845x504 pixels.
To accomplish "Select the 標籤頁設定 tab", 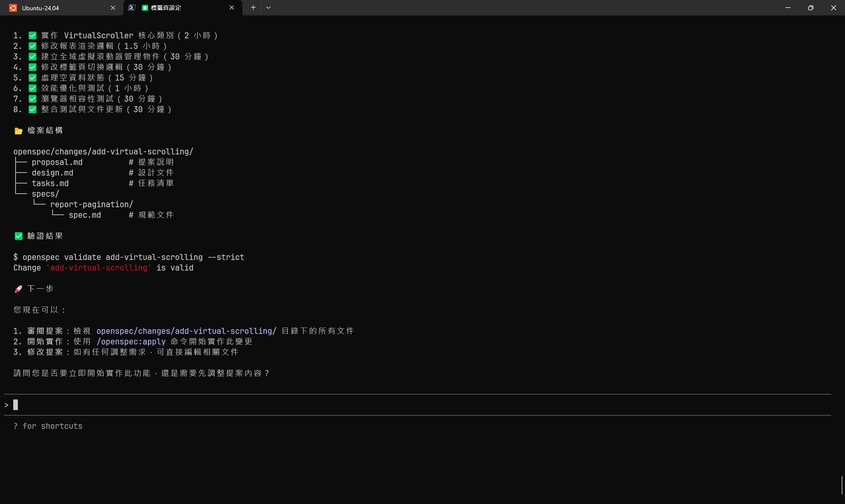I will tap(183, 8).
